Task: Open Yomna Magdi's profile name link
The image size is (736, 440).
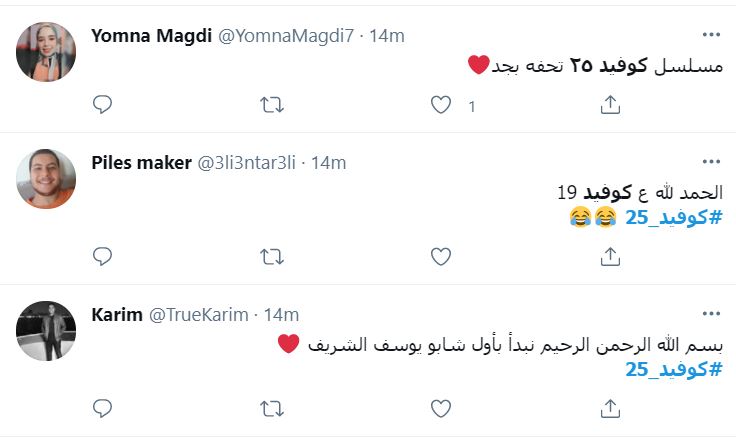Action: point(150,36)
